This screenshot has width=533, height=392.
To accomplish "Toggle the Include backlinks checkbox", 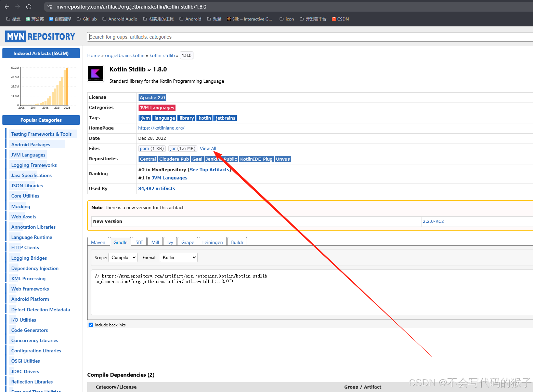I will (91, 325).
